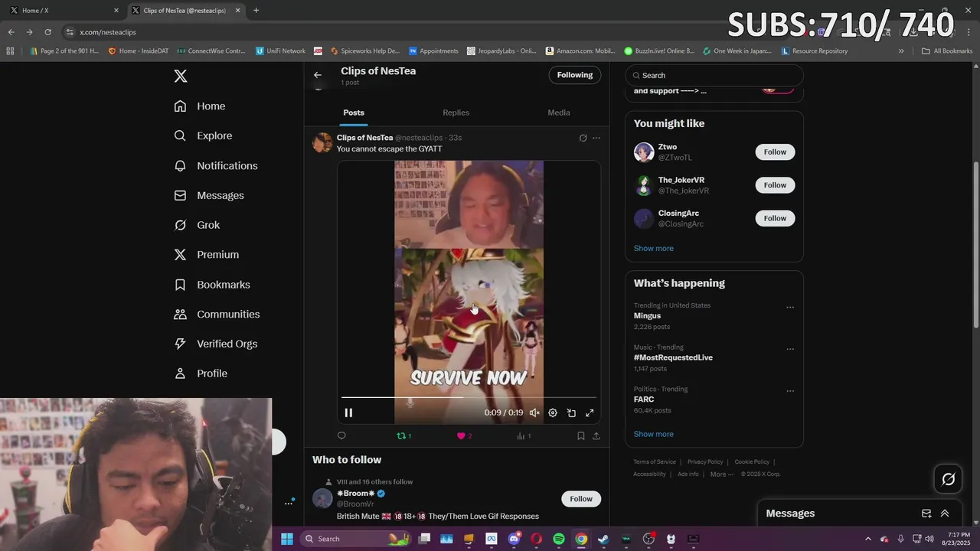Click the X search field
The height and width of the screenshot is (551, 980).
point(714,75)
